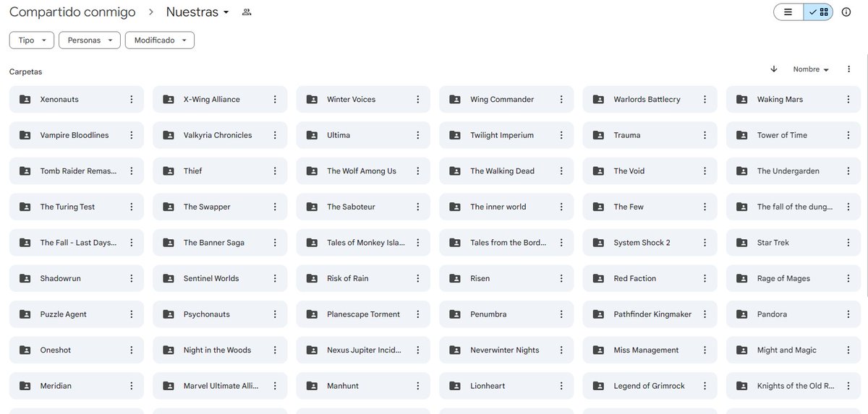
Task: Open more options for The Void folder
Action: (705, 171)
